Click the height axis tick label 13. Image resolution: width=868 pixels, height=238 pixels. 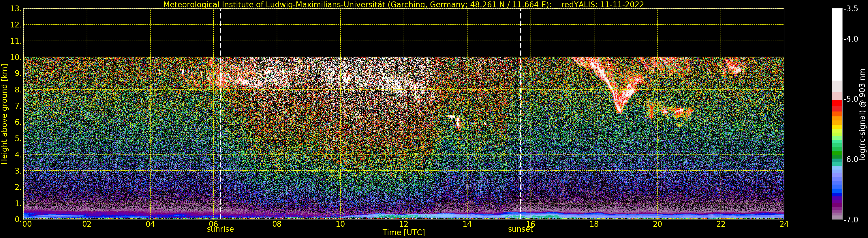pyautogui.click(x=16, y=9)
